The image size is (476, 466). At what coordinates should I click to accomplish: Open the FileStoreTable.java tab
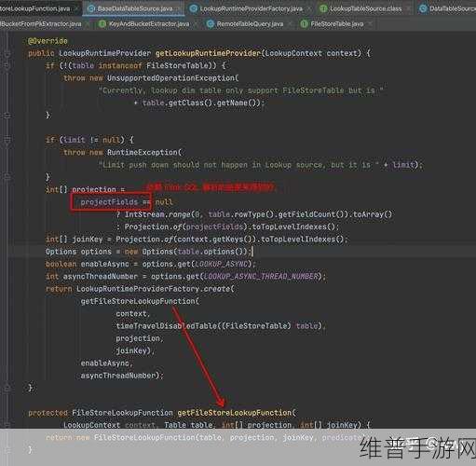[x=337, y=23]
